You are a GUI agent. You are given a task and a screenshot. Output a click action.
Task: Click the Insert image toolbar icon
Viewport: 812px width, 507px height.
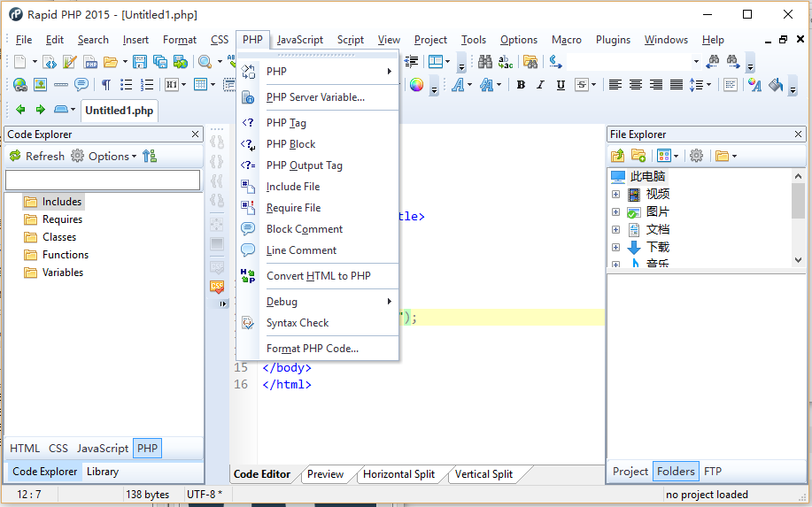40,85
